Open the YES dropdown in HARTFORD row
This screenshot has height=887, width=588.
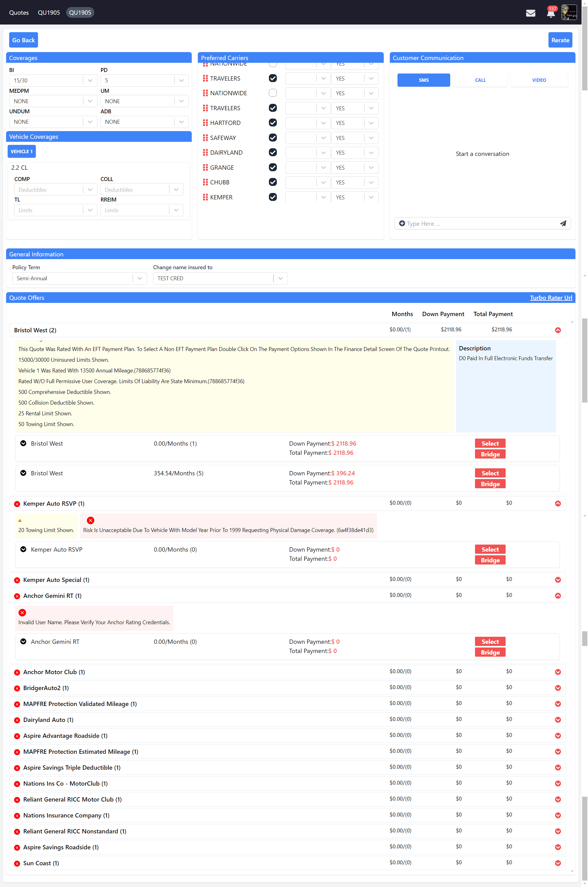354,123
